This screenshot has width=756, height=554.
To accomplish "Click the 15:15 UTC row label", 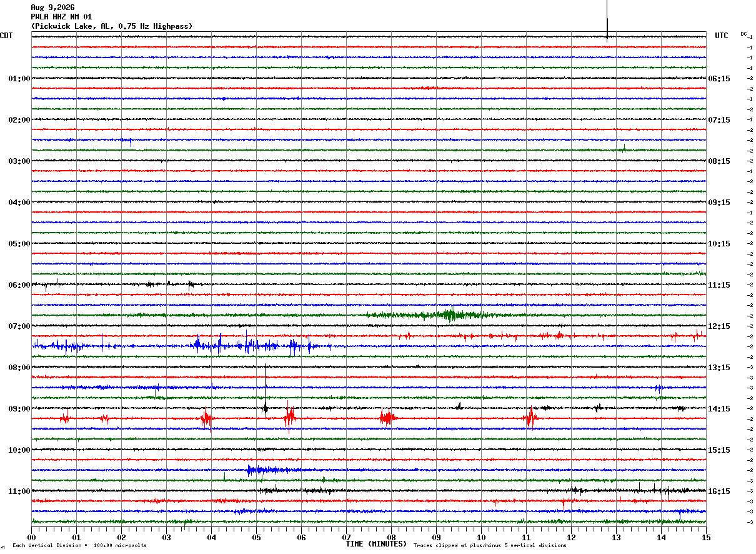I will click(719, 450).
